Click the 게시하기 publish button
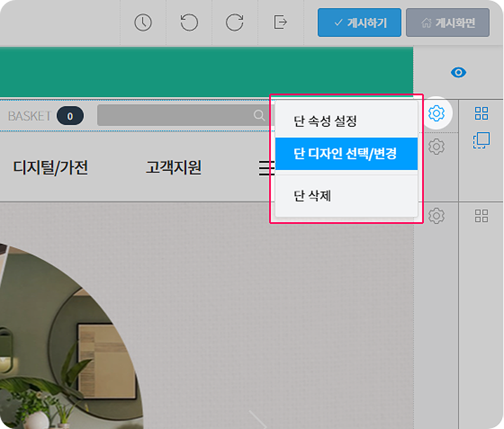The image size is (504, 429). tap(358, 23)
